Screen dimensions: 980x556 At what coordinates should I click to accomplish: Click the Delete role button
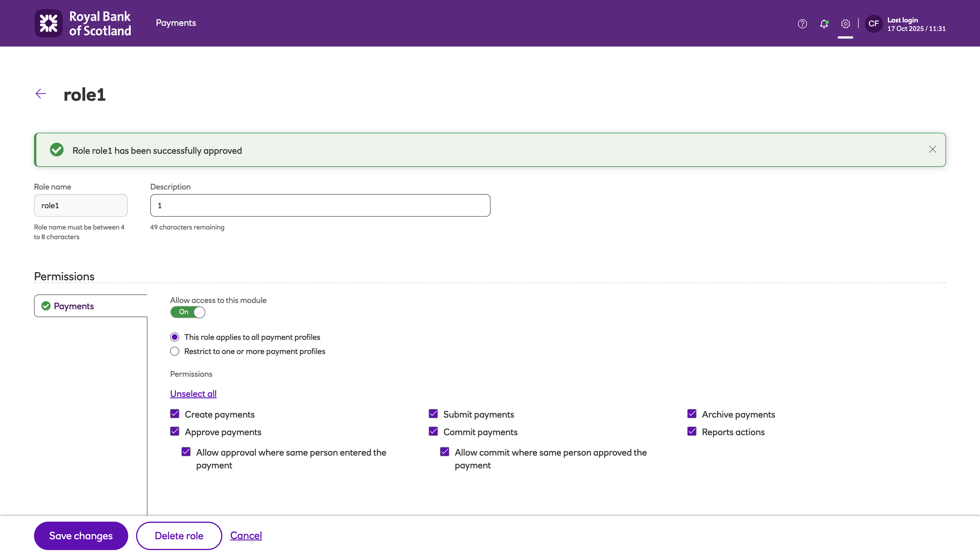coord(179,535)
